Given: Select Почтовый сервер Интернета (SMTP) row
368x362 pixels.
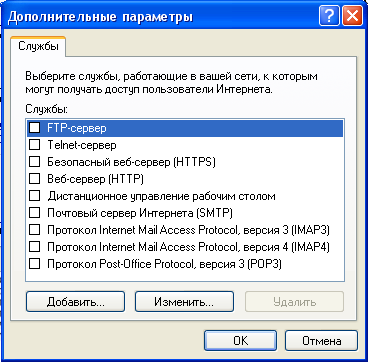Looking at the screenshot, I should (x=185, y=213).
